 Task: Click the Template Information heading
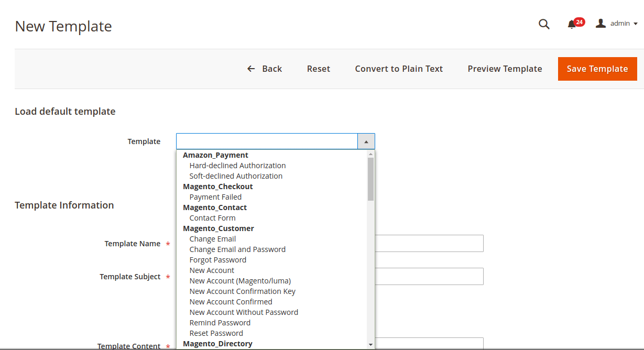[x=64, y=205]
